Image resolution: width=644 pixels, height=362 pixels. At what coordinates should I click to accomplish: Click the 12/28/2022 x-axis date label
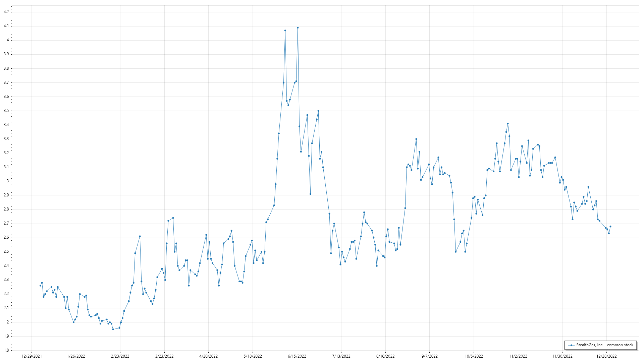(606, 356)
